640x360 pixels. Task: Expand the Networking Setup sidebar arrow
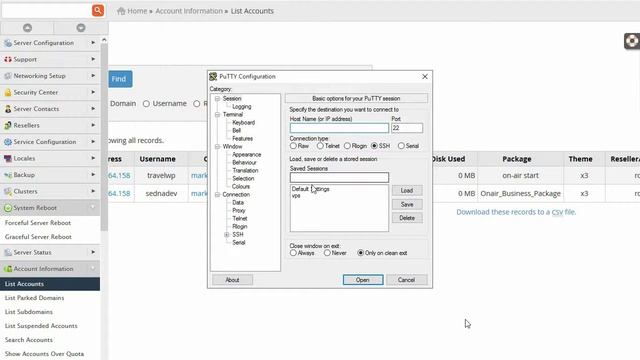(93, 76)
